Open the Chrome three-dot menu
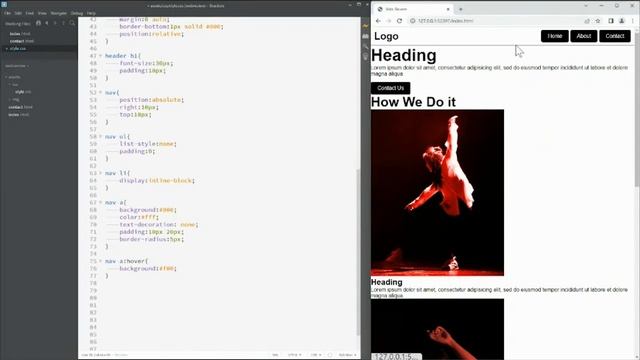The width and height of the screenshot is (640, 360). click(x=633, y=21)
